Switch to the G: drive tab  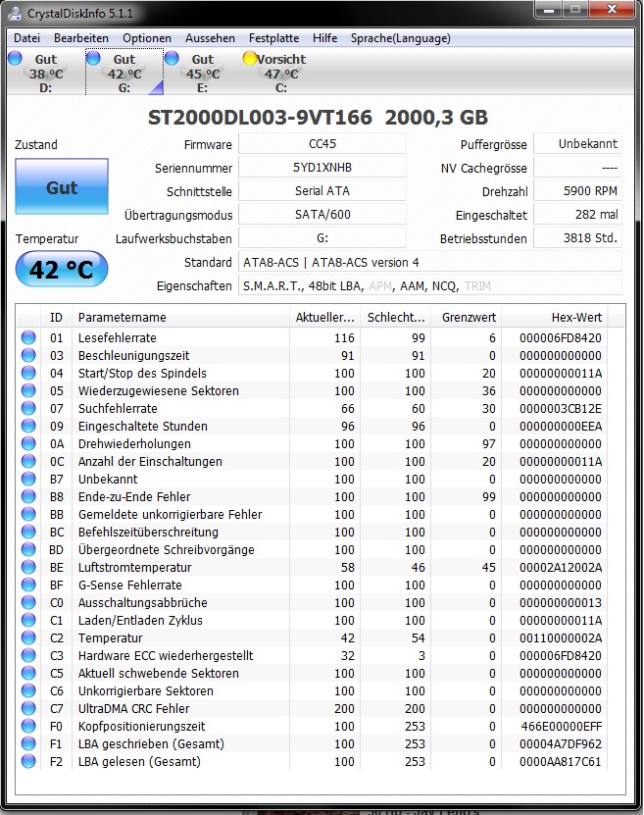124,73
